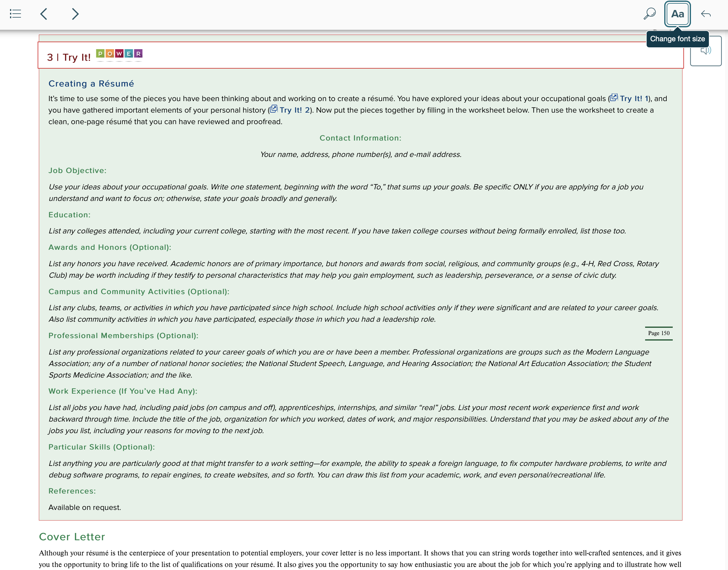Click the 'Creating a Résumé' heading

[x=91, y=83]
